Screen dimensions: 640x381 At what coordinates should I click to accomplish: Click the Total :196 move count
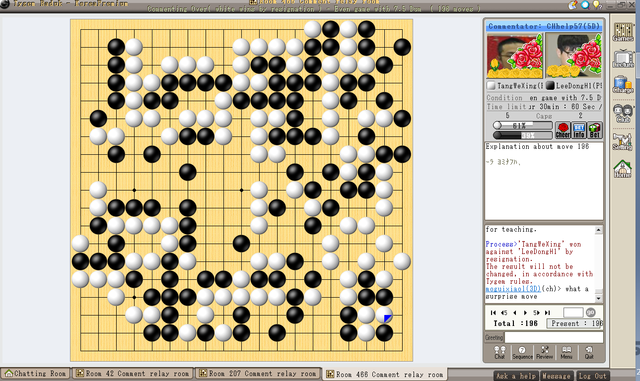tap(515, 323)
